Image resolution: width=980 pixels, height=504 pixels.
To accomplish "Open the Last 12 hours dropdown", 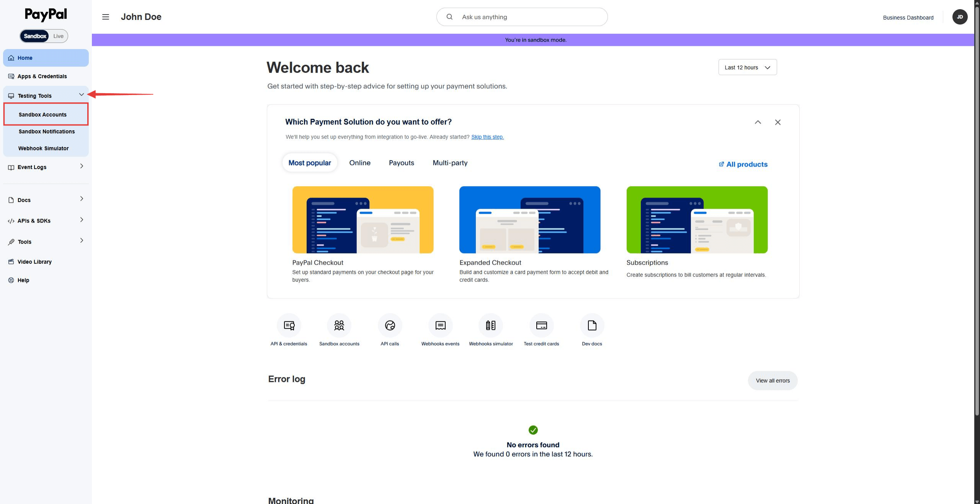I will point(746,67).
